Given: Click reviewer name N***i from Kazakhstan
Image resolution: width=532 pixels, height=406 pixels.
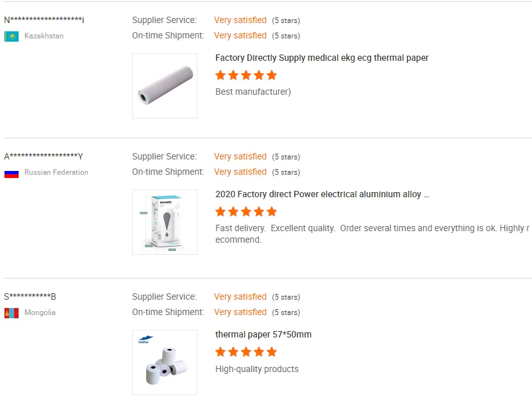Looking at the screenshot, I should coord(44,20).
